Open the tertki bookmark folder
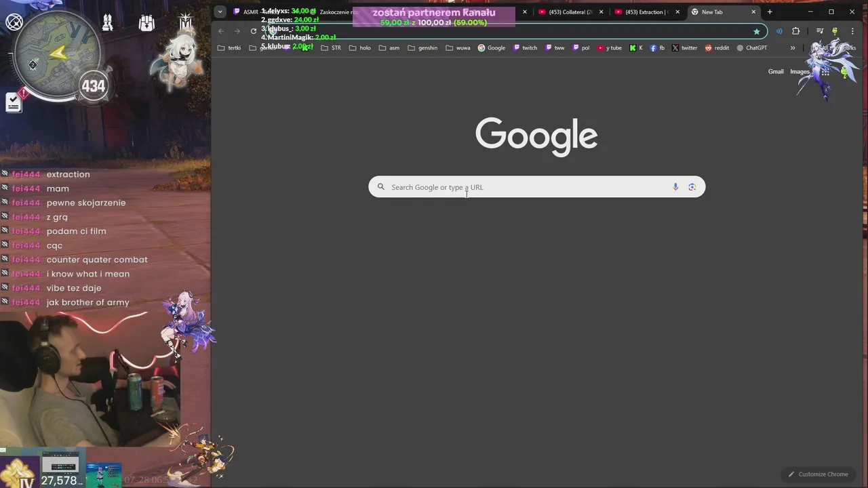The image size is (868, 488). tap(229, 48)
